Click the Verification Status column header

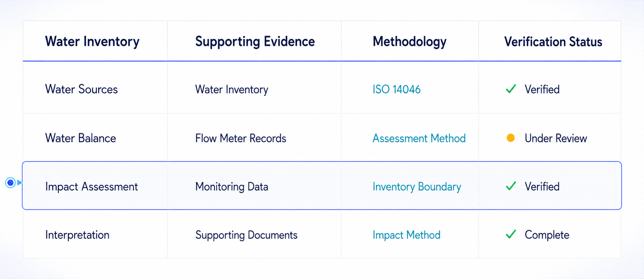(x=553, y=42)
